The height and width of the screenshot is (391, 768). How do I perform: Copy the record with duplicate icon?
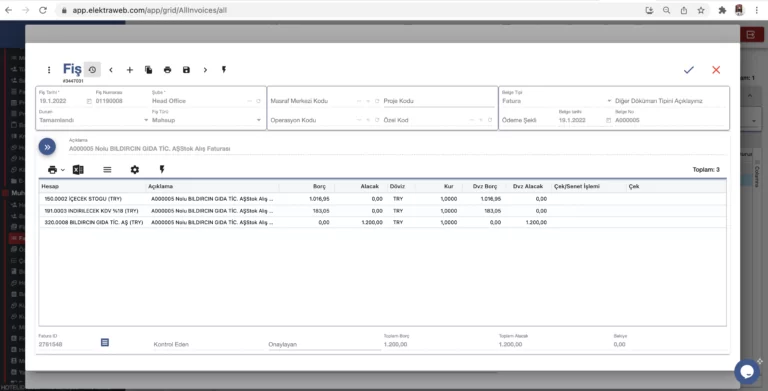click(x=148, y=70)
